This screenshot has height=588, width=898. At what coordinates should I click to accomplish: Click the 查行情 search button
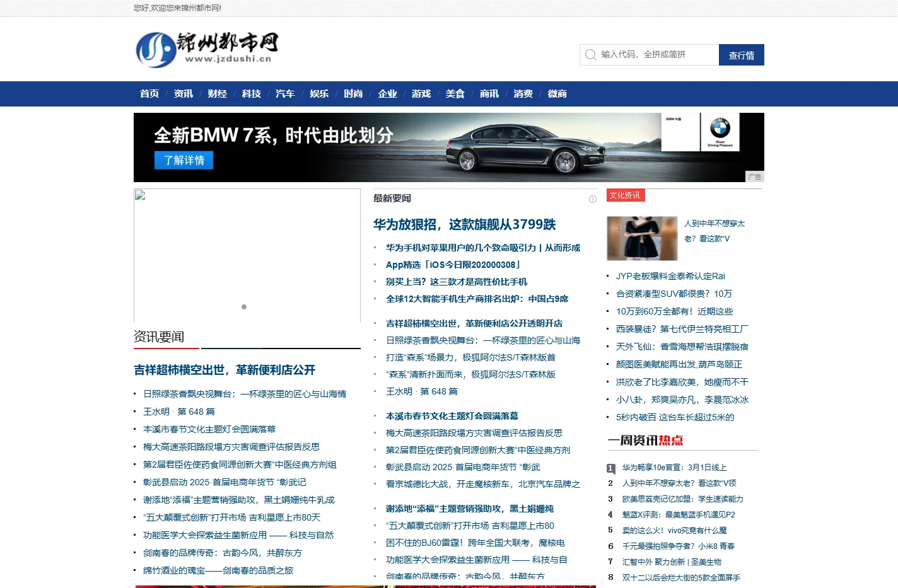742,55
